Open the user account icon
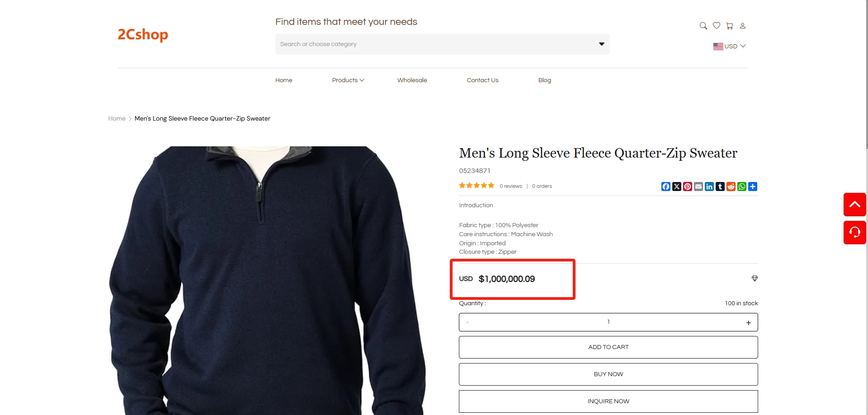868x415 pixels. click(743, 26)
